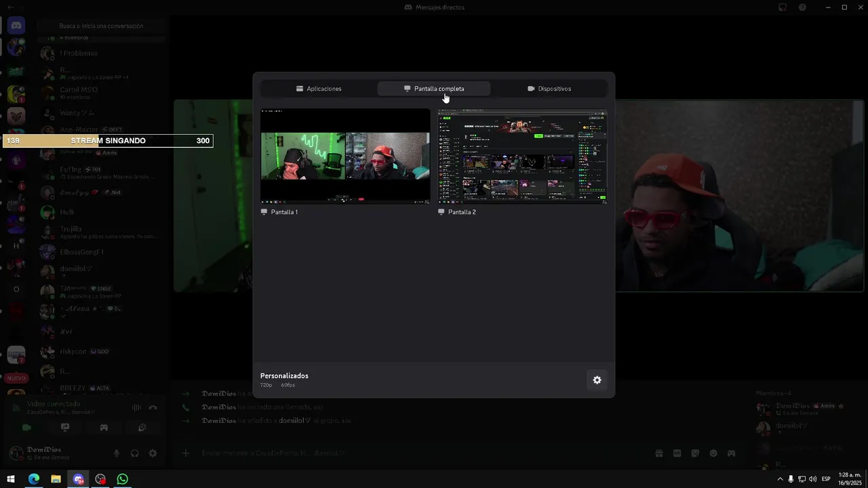Start an activity with the controller icon
Image resolution: width=868 pixels, height=488 pixels.
pos(104,428)
